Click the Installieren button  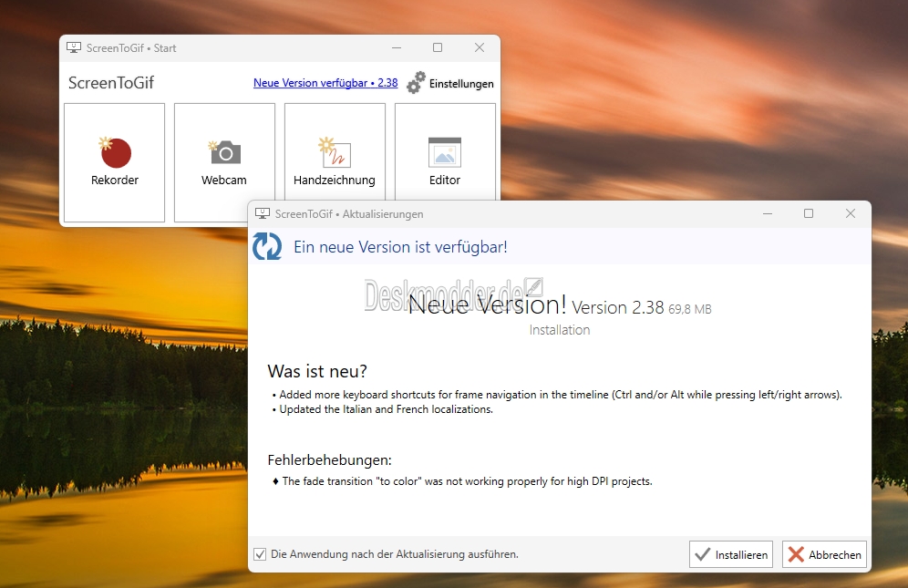pos(731,554)
